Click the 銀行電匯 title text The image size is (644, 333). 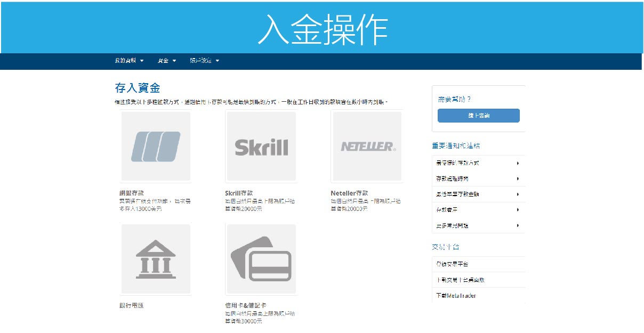tap(132, 305)
